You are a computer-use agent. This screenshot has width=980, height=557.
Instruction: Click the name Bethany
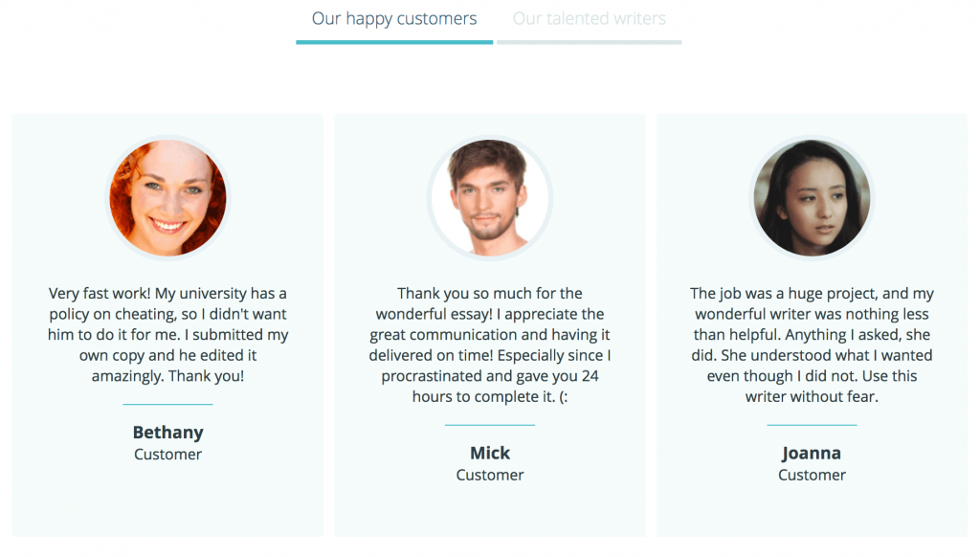tap(167, 432)
